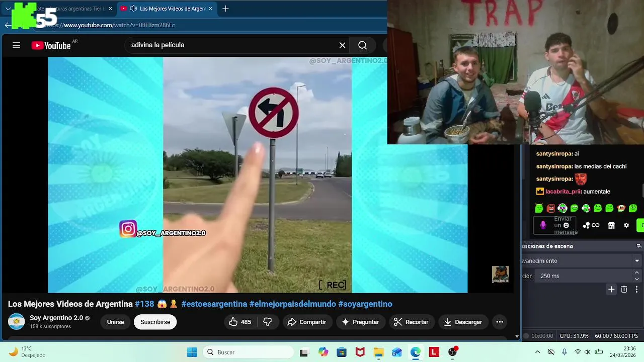Image resolution: width=644 pixels, height=362 pixels.
Task: Go to the YouTube home logo
Action: 51,45
